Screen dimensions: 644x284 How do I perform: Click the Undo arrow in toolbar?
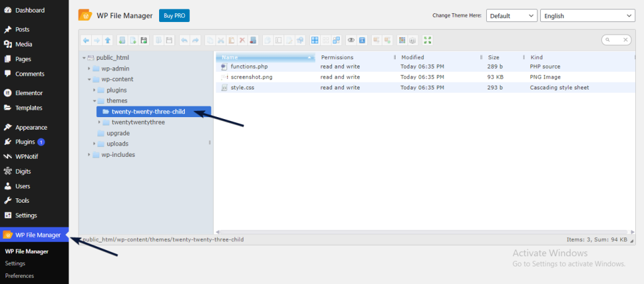click(184, 40)
